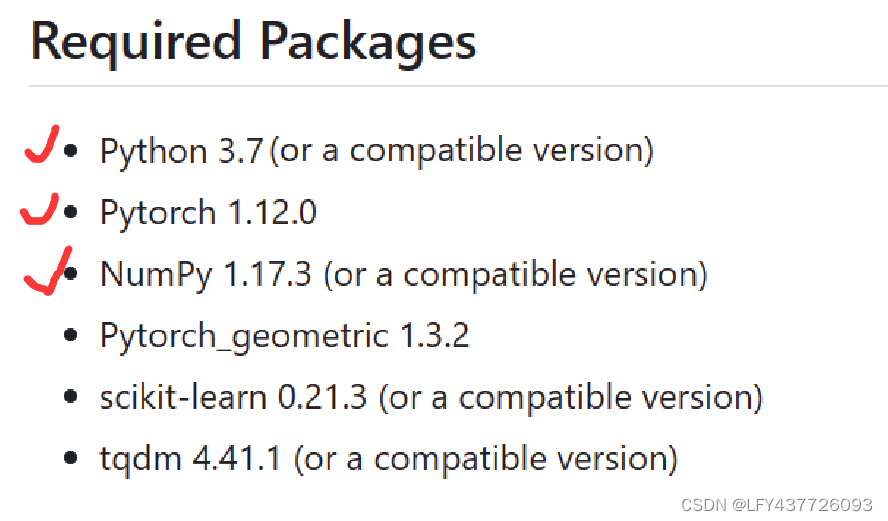Click the horizontal rule under the heading
This screenshot has width=888, height=521.
(458, 86)
